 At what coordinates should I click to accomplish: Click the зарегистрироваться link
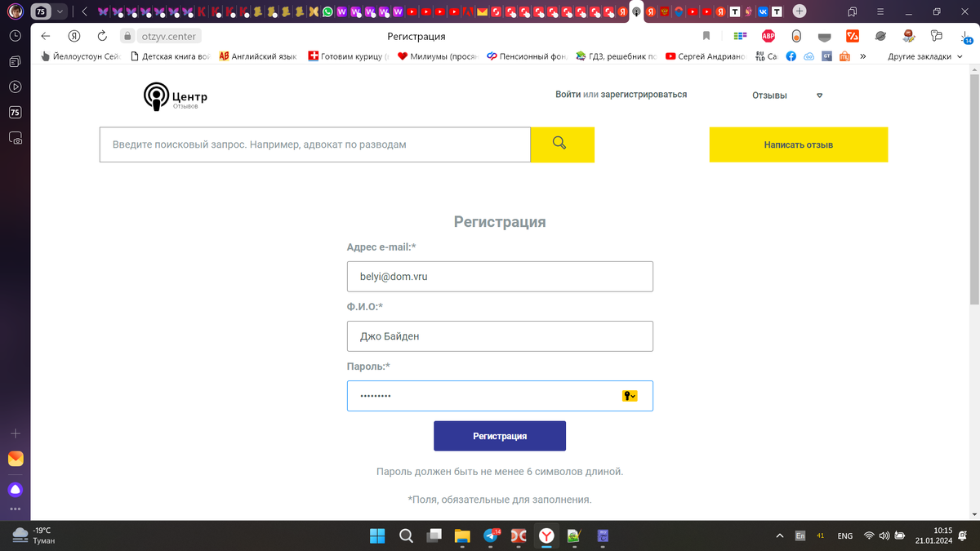[x=644, y=95]
